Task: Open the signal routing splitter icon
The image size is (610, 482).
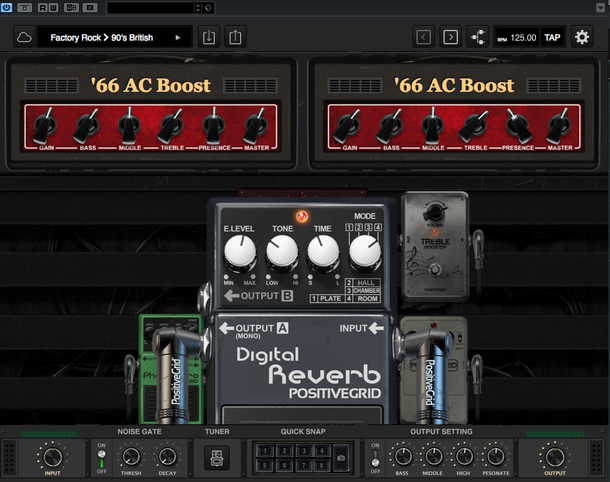Action: tap(478, 37)
